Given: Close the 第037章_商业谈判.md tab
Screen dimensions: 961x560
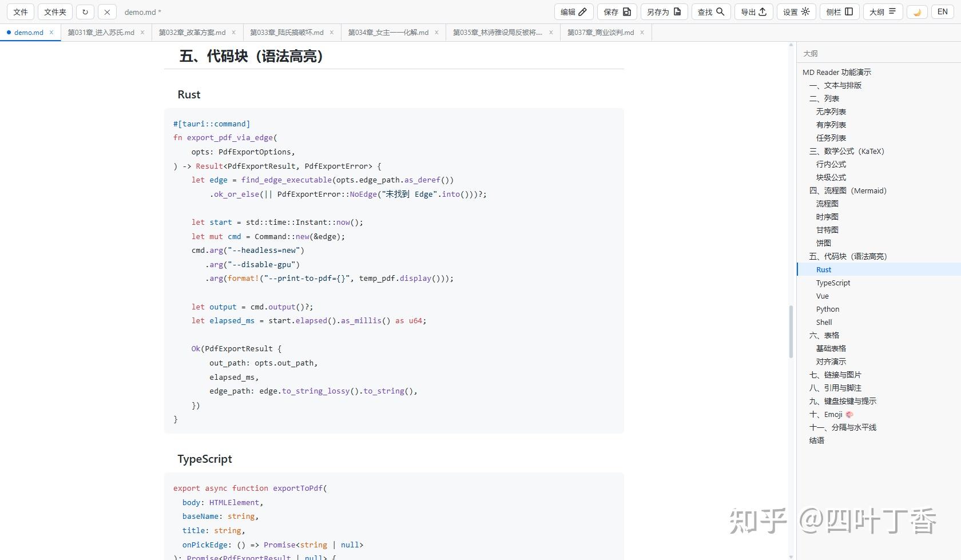Looking at the screenshot, I should [x=642, y=33].
